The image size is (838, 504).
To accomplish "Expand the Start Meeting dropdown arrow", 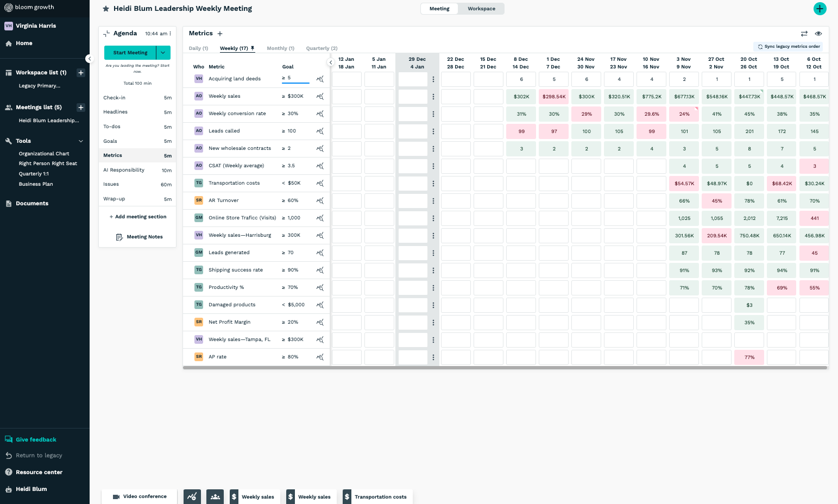I will coord(163,53).
